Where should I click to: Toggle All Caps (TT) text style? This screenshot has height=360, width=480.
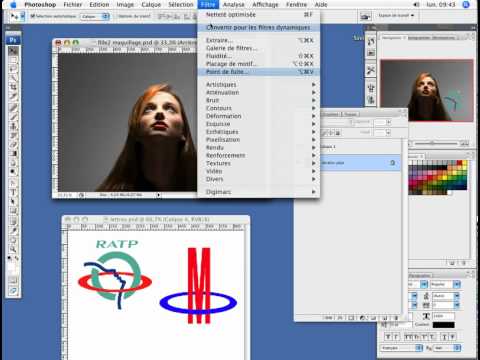(408, 337)
